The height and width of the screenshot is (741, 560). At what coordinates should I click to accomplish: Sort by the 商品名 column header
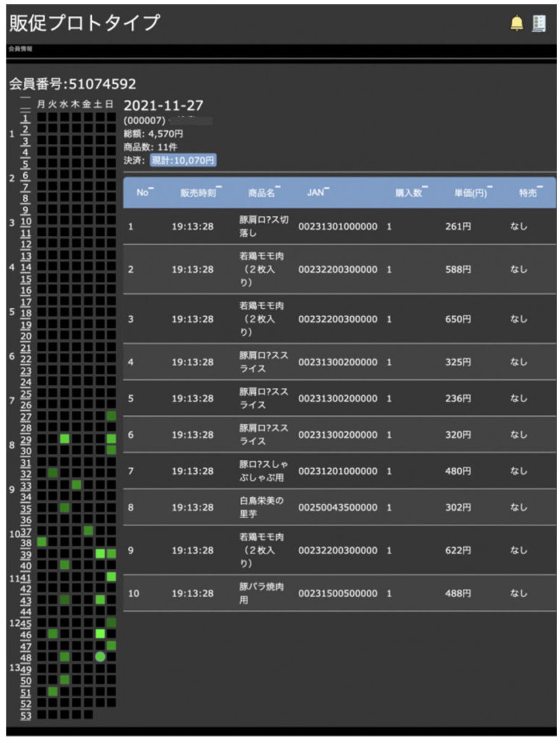click(x=263, y=192)
